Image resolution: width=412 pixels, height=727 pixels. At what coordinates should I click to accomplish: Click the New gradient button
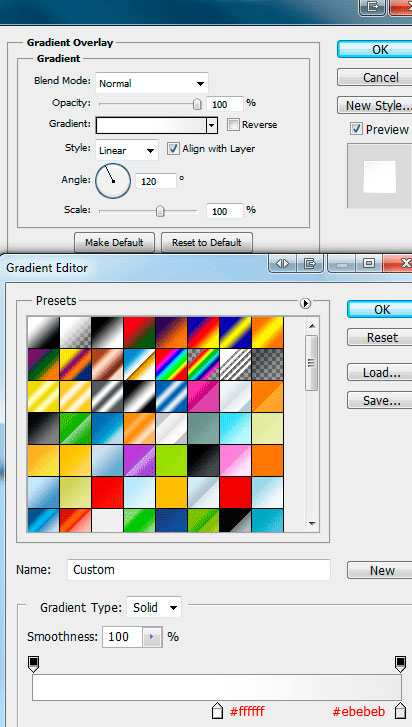tap(379, 570)
